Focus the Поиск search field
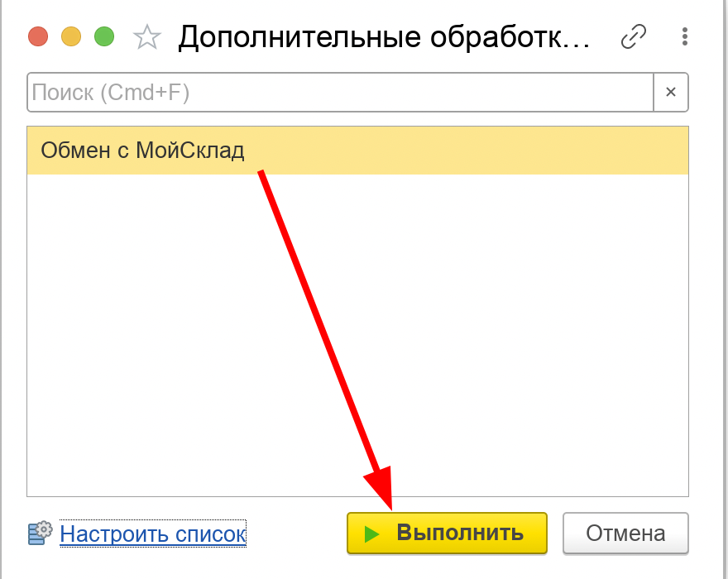The image size is (728, 579). click(340, 92)
